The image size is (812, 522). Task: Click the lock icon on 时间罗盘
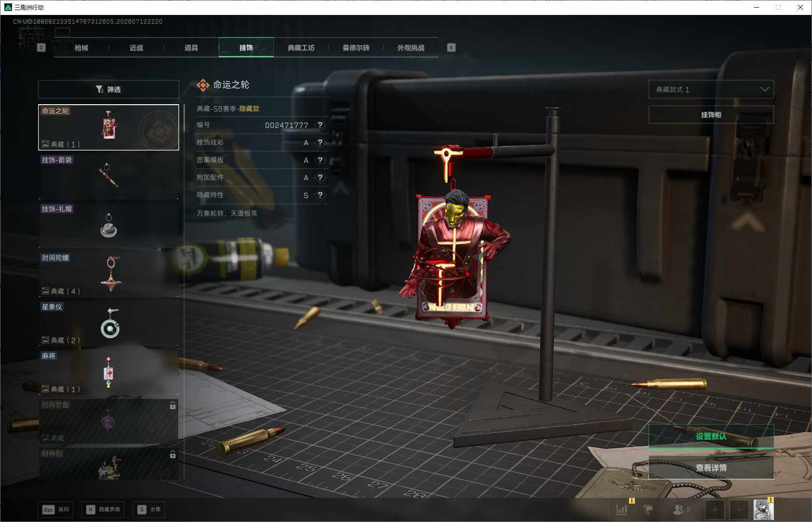(173, 406)
